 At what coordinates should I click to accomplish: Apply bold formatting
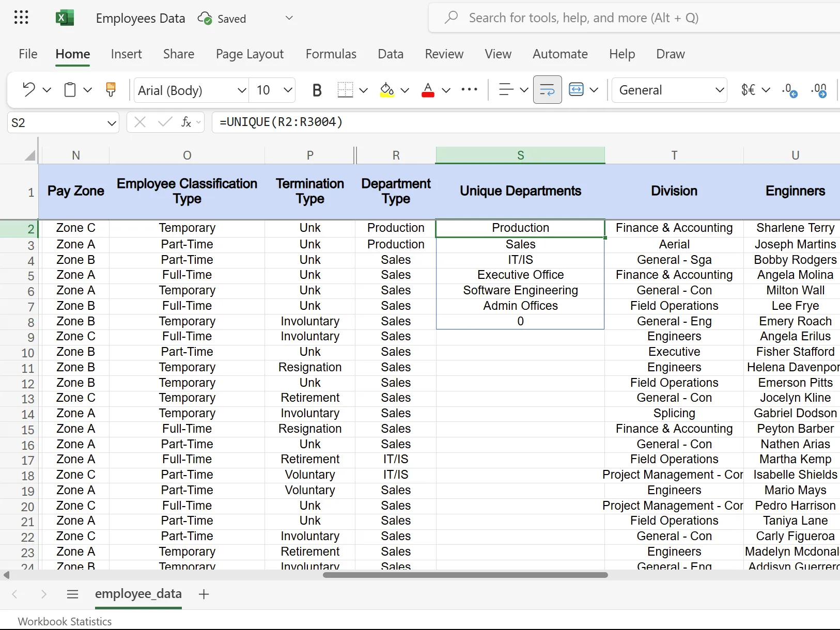(x=317, y=89)
